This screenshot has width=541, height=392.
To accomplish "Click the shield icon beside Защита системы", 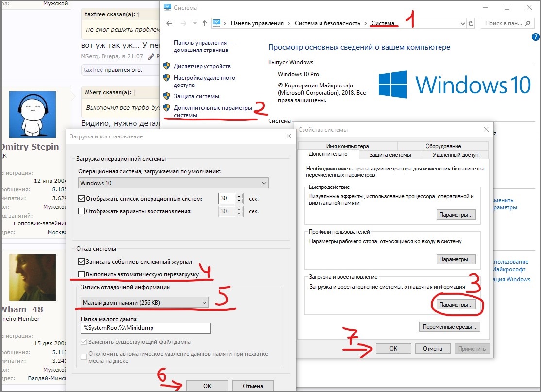I will click(x=167, y=96).
